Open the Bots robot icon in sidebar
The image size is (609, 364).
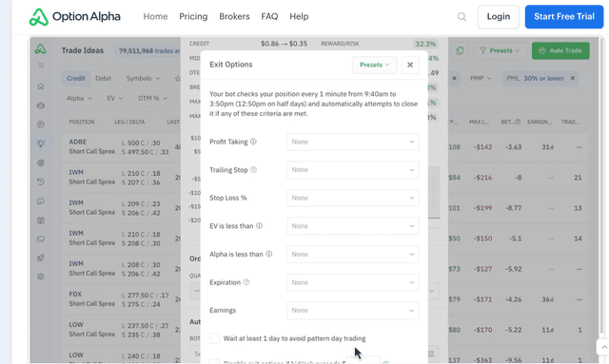coord(41,105)
